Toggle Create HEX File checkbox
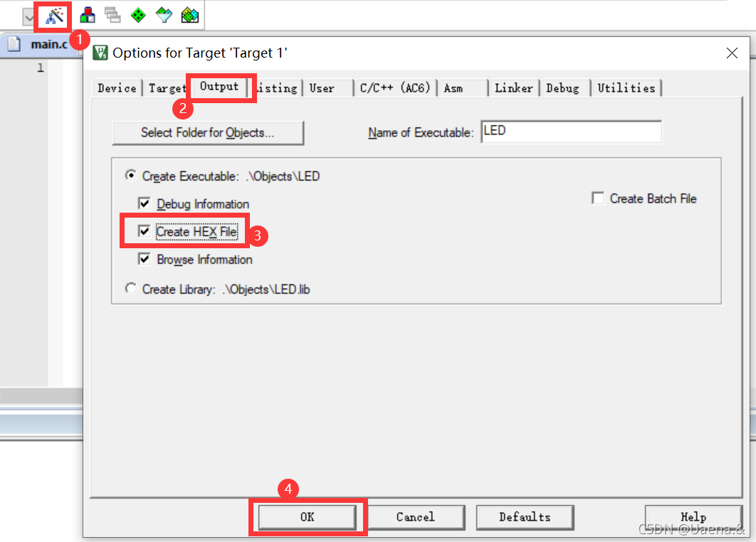The width and height of the screenshot is (756, 542). coord(145,231)
